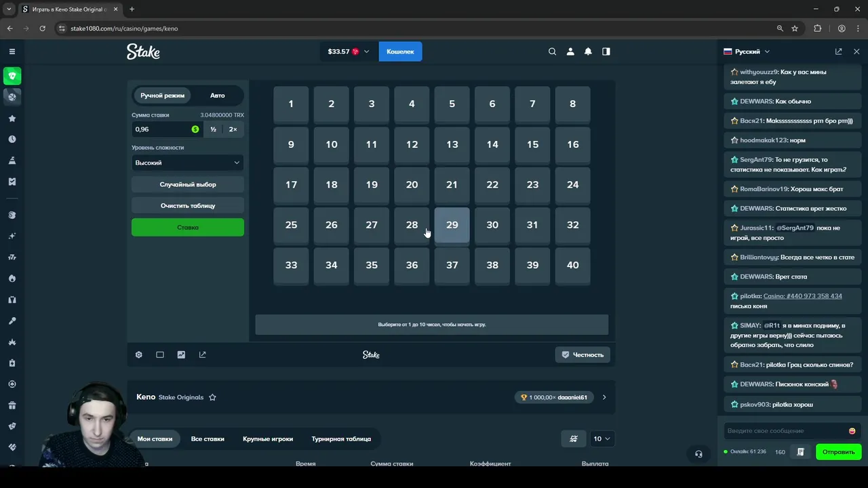Switch to Авто betting tab

click(x=217, y=96)
